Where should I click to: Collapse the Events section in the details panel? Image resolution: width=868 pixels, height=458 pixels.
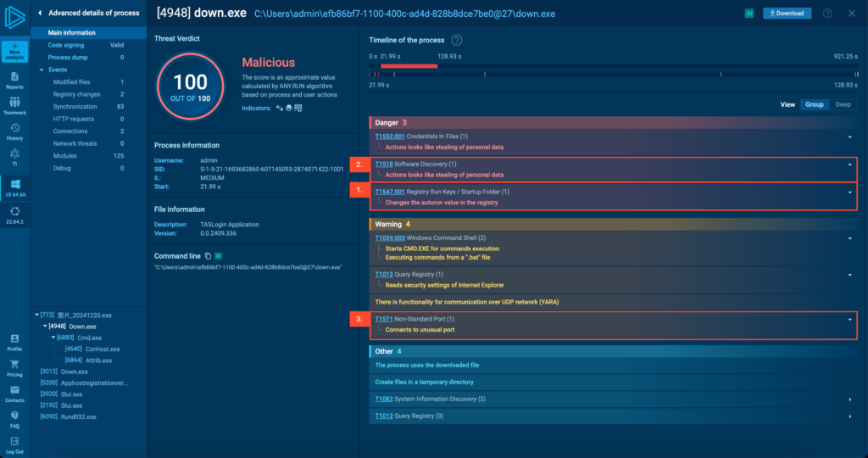click(42, 70)
